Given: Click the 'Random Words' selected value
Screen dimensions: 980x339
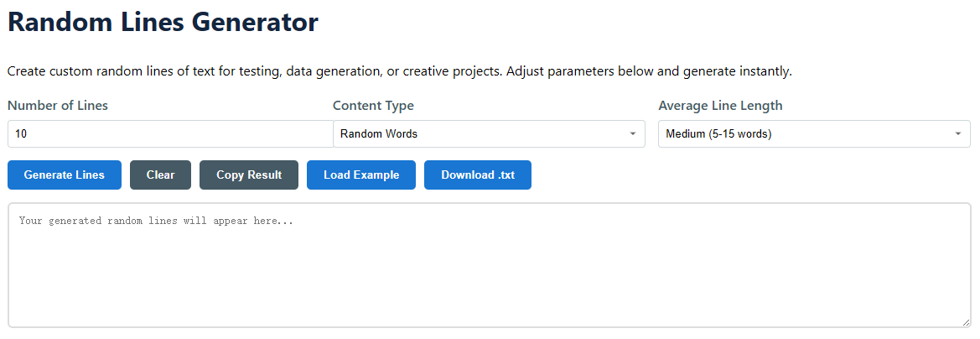Looking at the screenshot, I should tap(379, 134).
